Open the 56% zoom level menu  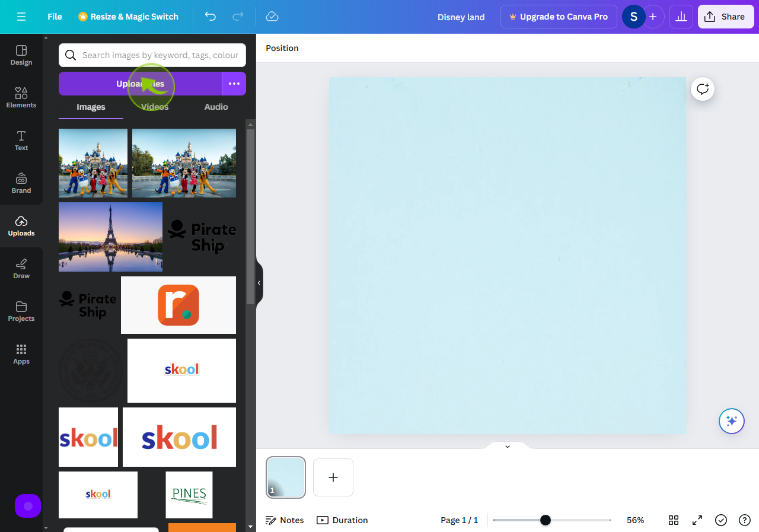(635, 520)
